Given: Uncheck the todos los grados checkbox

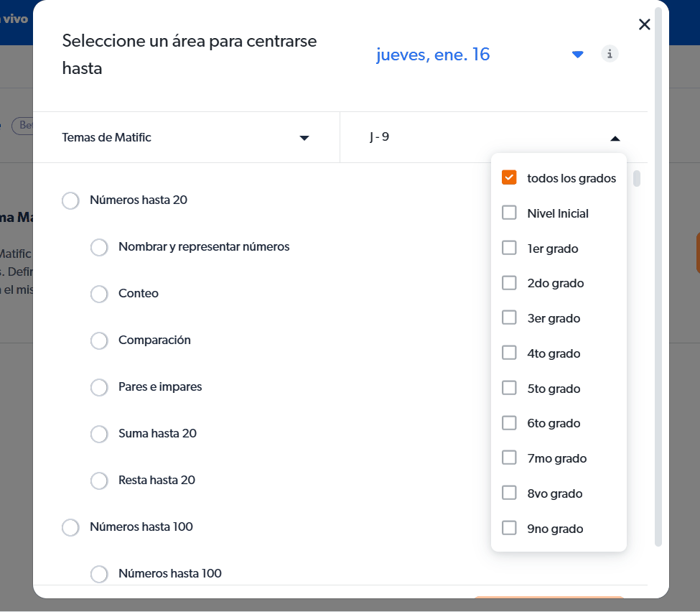Looking at the screenshot, I should [x=509, y=177].
